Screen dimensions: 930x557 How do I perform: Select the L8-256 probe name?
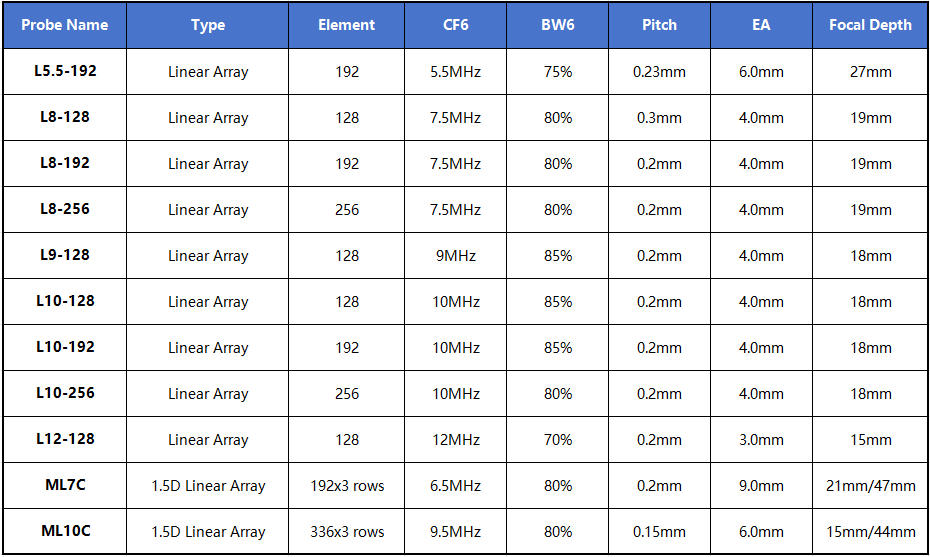64,209
